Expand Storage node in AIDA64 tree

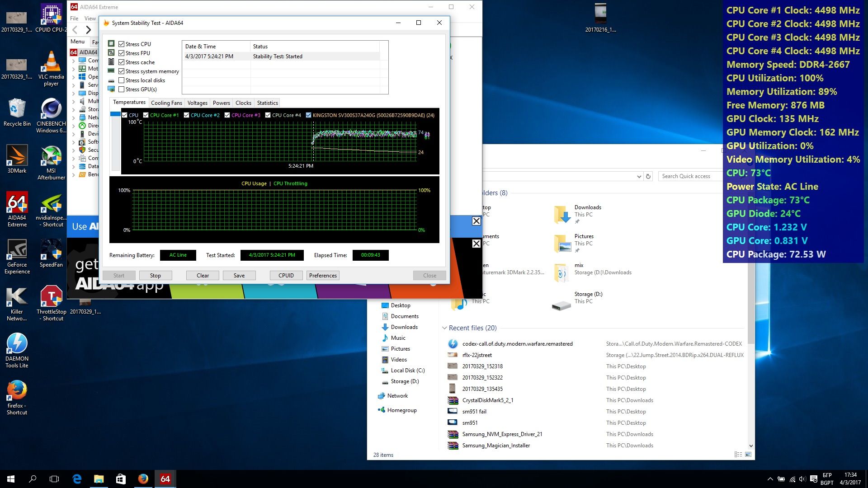tap(74, 109)
